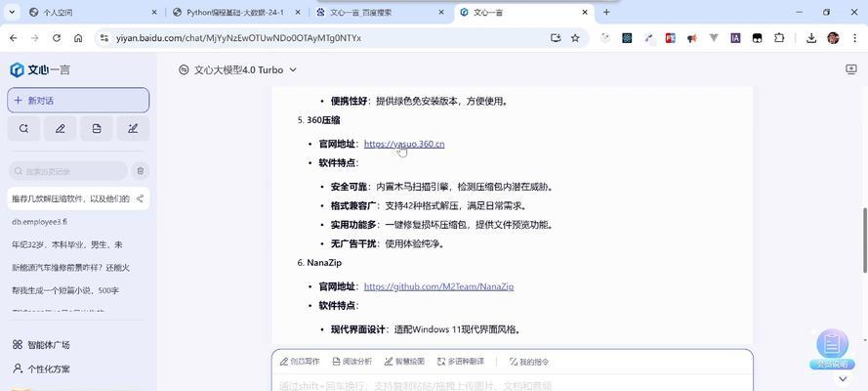Go to browser home page
The image size is (868, 391).
point(78,38)
